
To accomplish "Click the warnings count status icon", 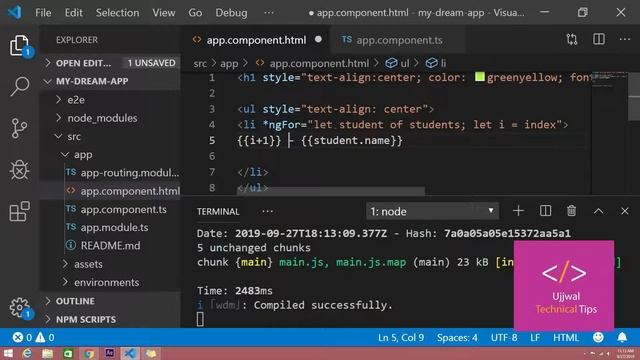I will pos(44,338).
